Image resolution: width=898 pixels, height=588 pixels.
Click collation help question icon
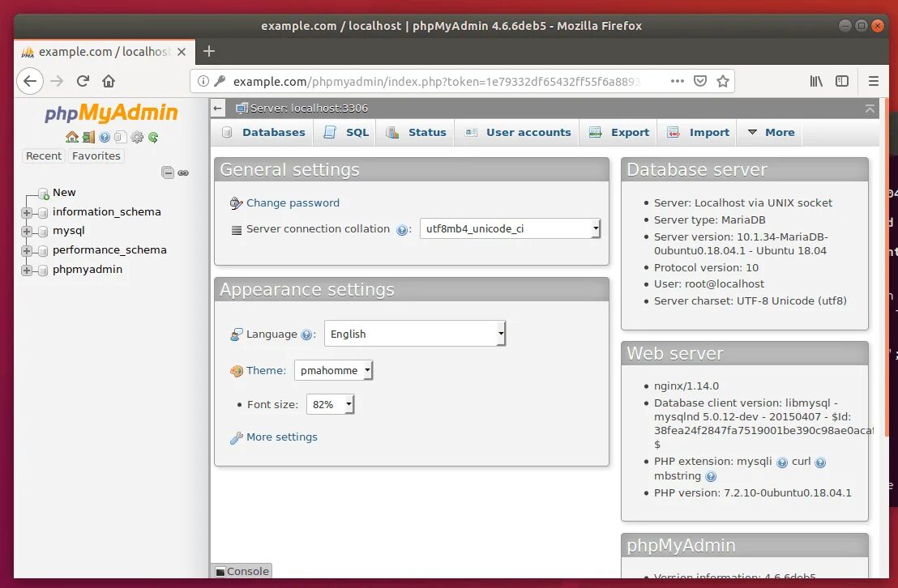(402, 230)
